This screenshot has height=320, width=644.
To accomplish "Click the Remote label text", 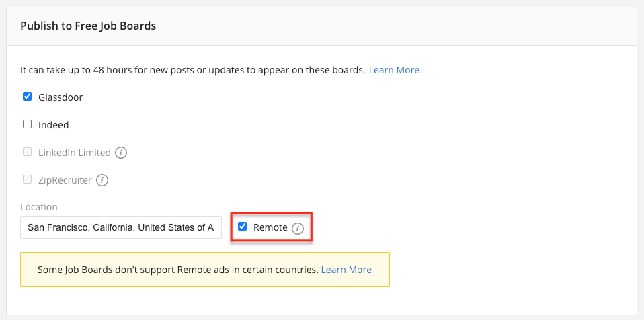I will [270, 228].
